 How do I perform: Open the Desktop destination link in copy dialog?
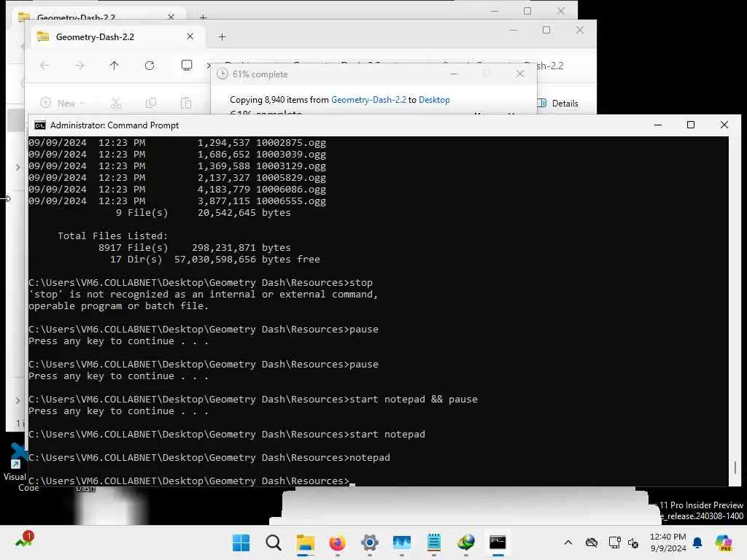point(434,99)
